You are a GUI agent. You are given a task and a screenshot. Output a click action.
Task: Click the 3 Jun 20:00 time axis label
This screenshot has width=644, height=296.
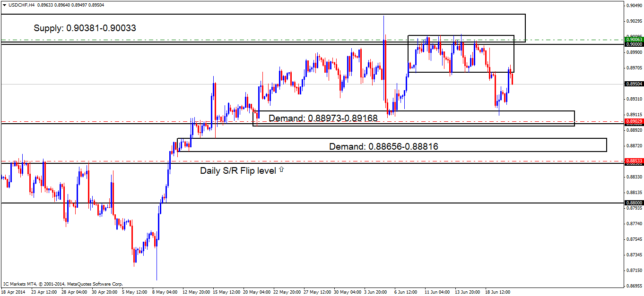[x=376, y=292]
